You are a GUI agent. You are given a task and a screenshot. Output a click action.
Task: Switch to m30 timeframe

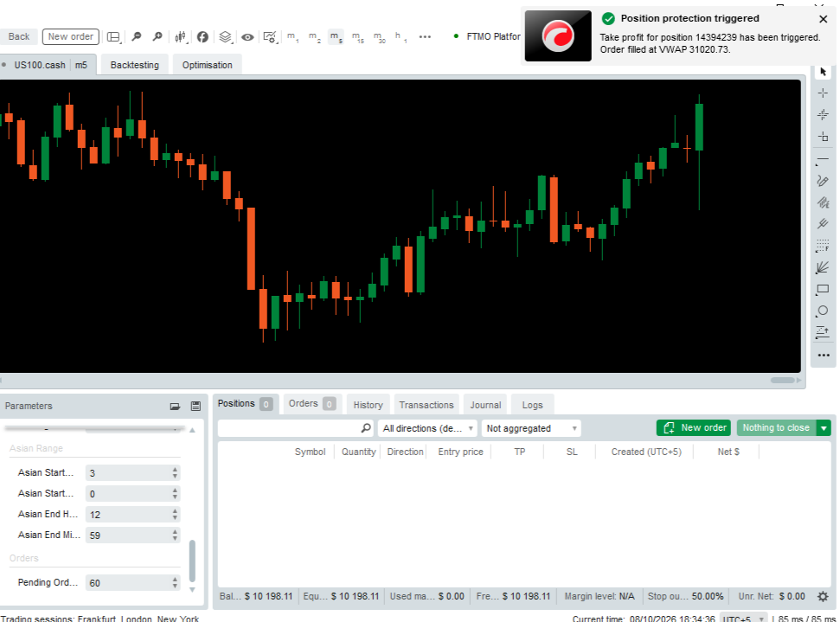coord(379,37)
